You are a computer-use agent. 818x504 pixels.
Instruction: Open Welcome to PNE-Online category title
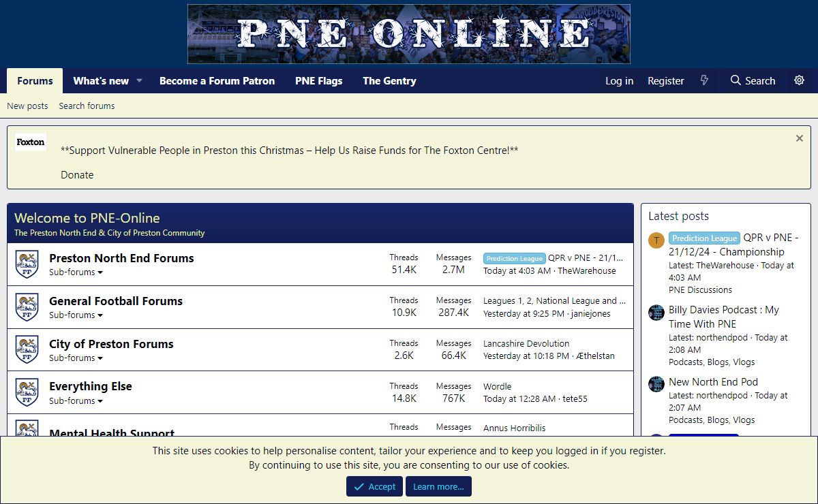[87, 218]
